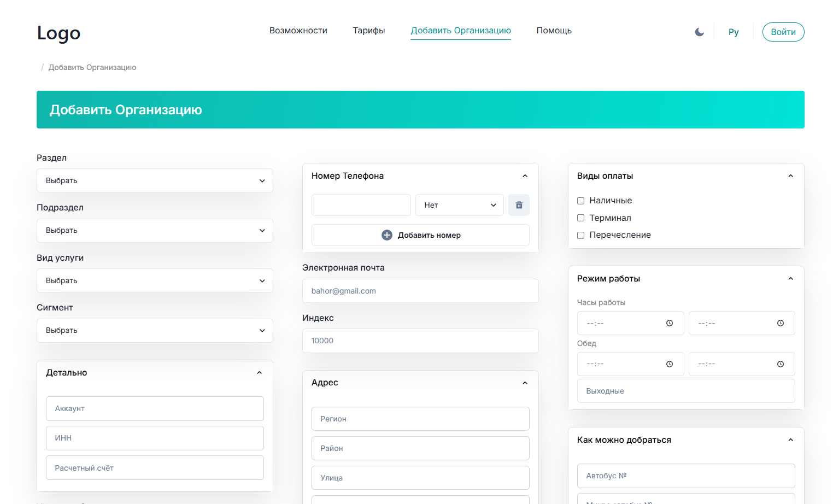Click the Добавить номер button
The width and height of the screenshot is (833, 504).
tap(420, 235)
